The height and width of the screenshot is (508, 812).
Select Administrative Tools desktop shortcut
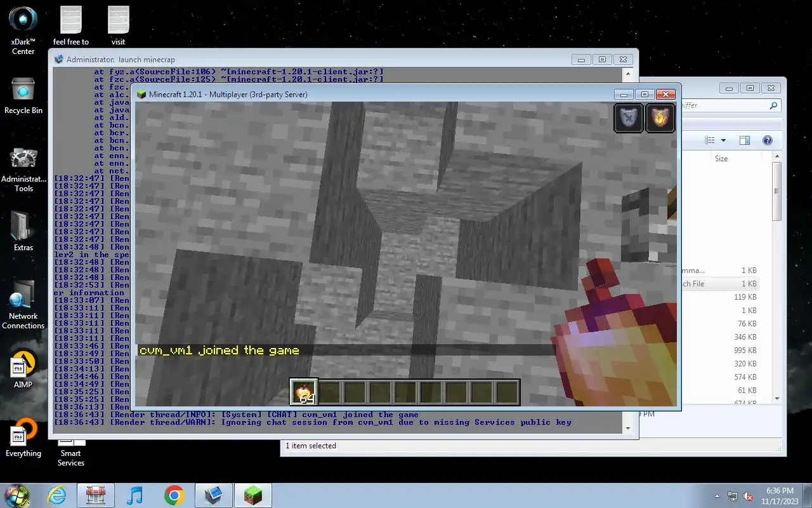point(23,170)
